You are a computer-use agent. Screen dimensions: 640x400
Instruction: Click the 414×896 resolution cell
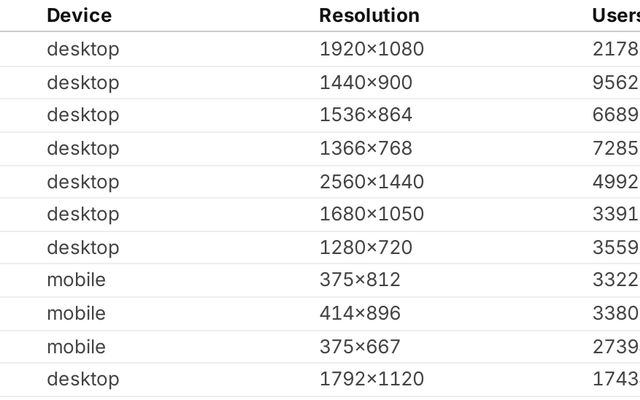click(359, 313)
